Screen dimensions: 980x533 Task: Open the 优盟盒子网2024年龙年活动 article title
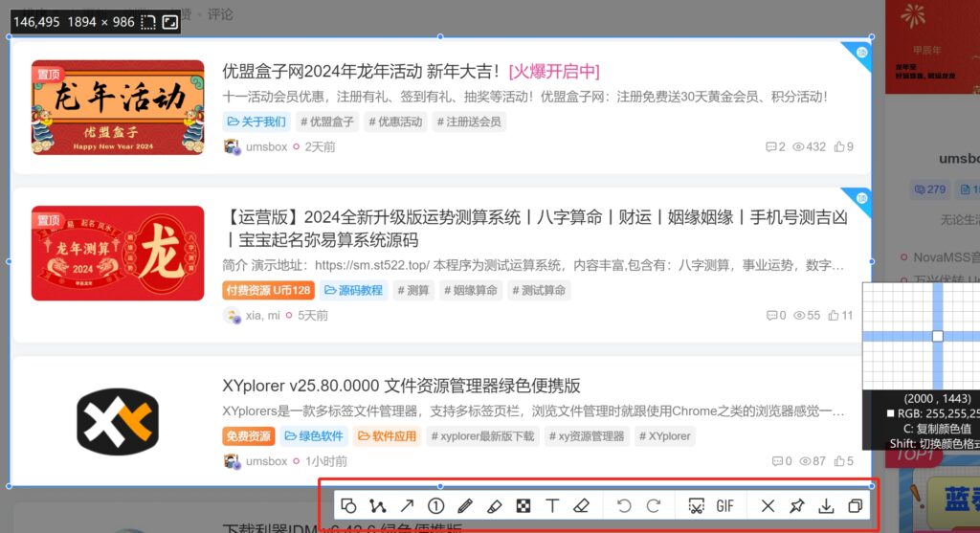[x=361, y=71]
